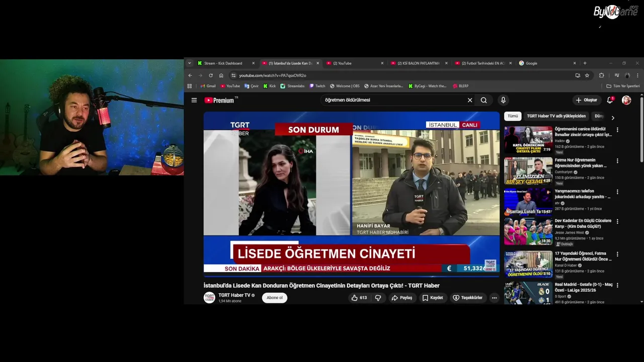Close the Stream - Kick Dashboard tab
Screen dimensions: 644x362
pos(254,63)
